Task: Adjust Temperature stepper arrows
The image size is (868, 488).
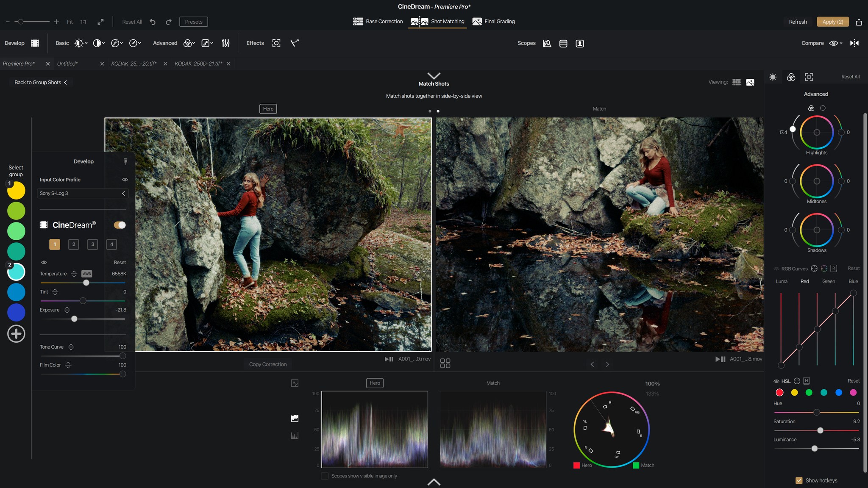Action: tap(74, 274)
